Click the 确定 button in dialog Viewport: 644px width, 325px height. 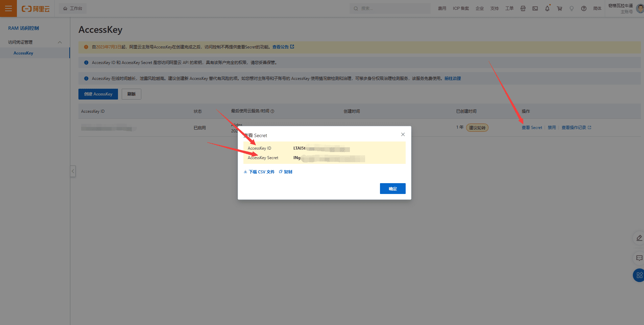coord(392,189)
